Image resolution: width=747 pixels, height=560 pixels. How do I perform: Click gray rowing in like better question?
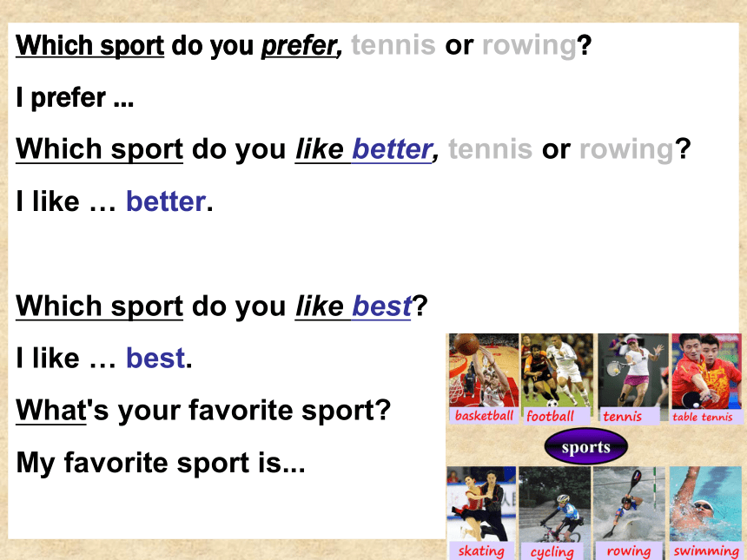pos(626,149)
